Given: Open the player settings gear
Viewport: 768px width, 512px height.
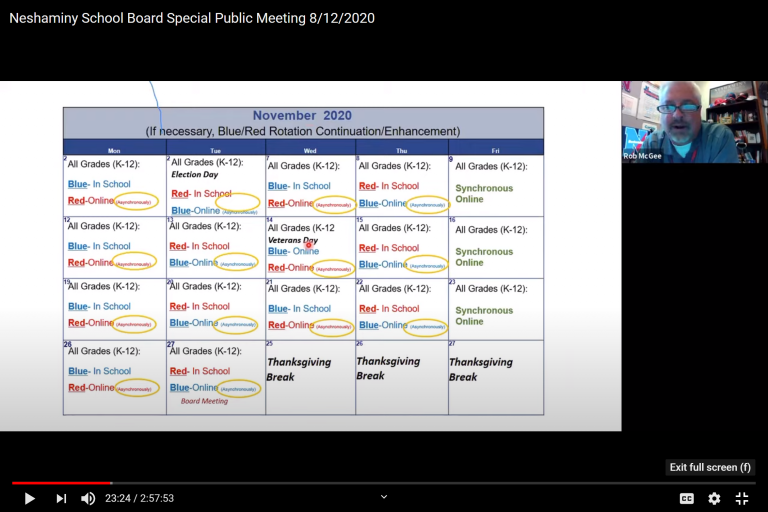Looking at the screenshot, I should point(714,498).
